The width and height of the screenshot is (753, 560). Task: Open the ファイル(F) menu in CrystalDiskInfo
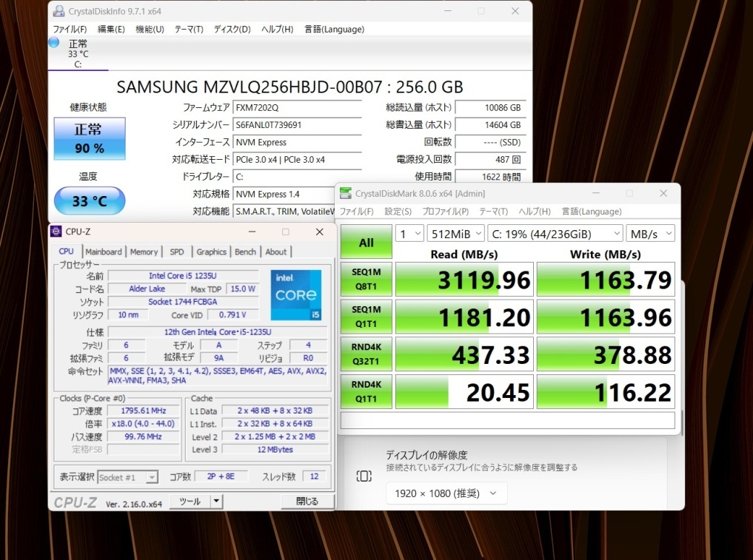[x=70, y=30]
